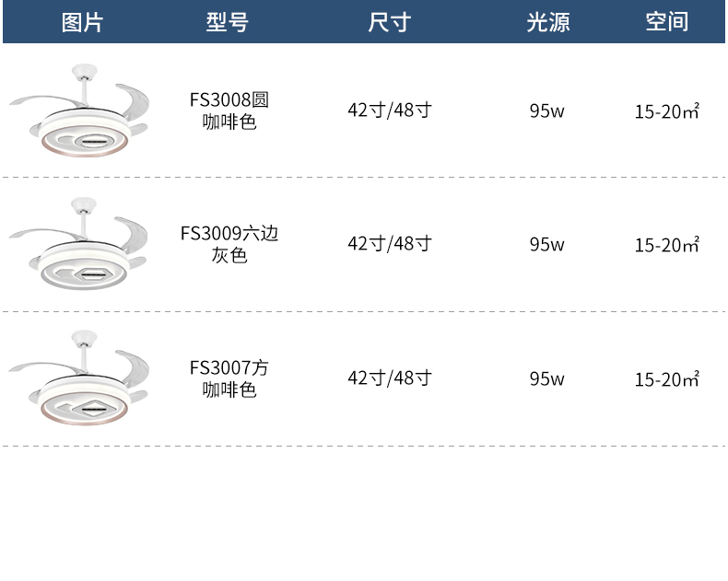Viewport: 728px width, 581px height.
Task: Click the 15-20㎡ space value for FS3009
Action: [666, 245]
